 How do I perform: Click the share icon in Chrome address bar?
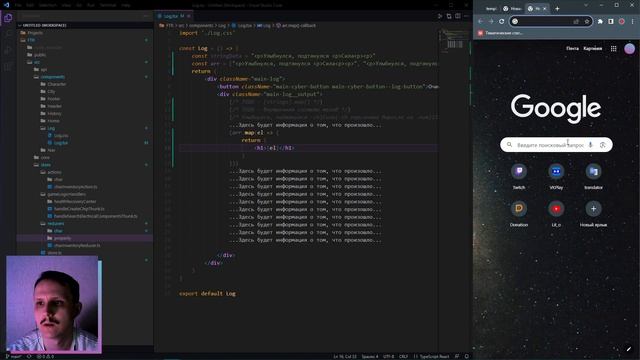click(576, 21)
